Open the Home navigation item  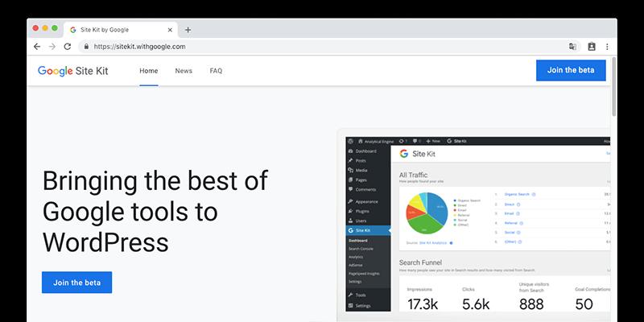[x=149, y=71]
